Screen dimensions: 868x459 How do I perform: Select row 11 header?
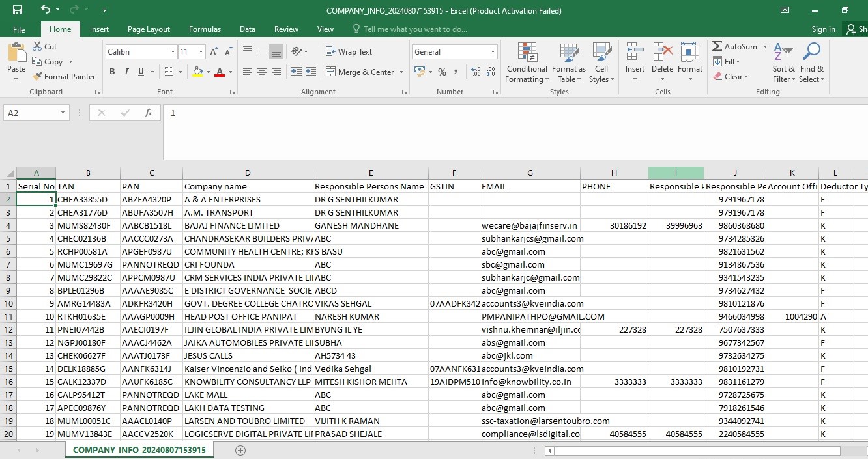tap(8, 316)
